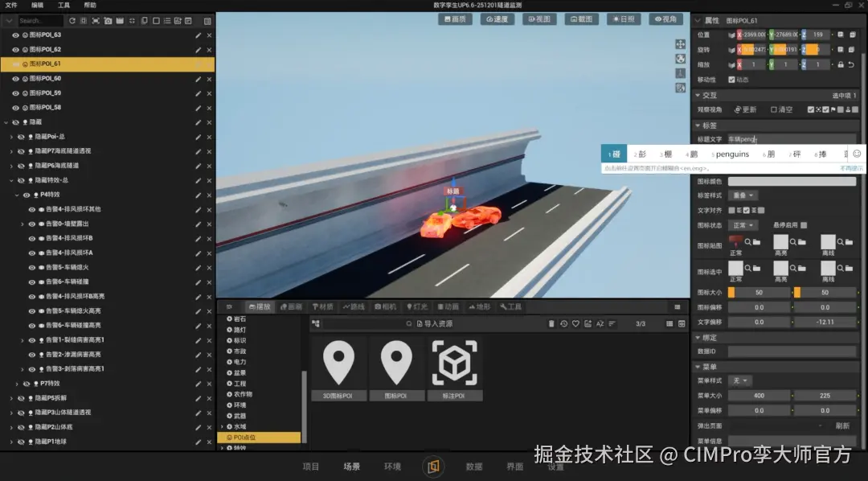Viewport: 868px width, 481px height.
Task: Click the reset arrow icon on 缩放 row
Action: [x=851, y=65]
